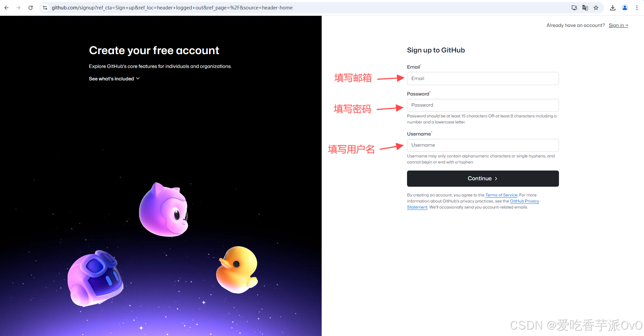Click the 'Explore GitHub's core features' text

160,66
